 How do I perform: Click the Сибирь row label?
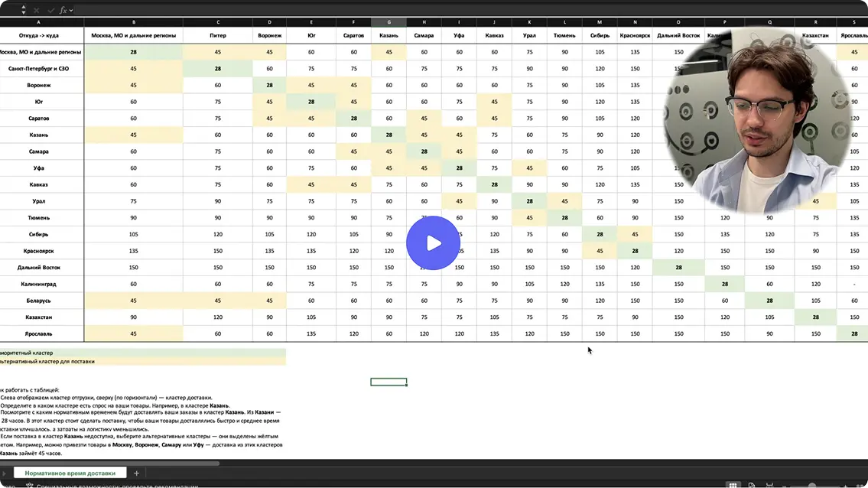tap(38, 234)
